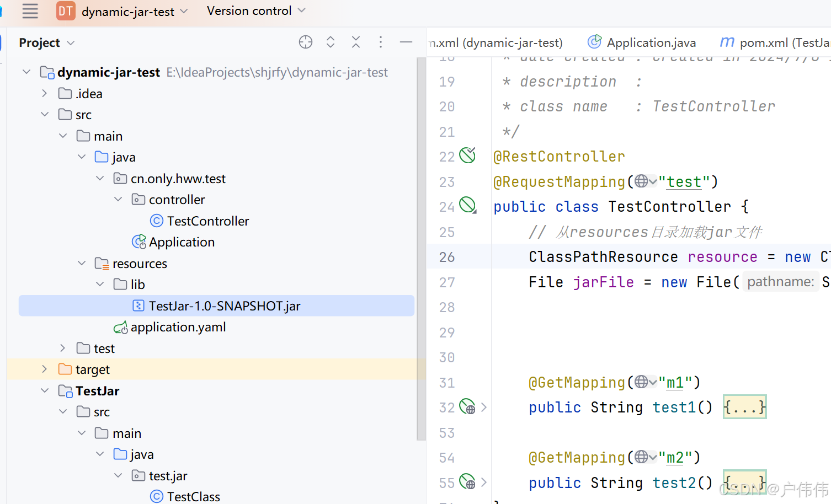Open Version control dropdown

[256, 11]
